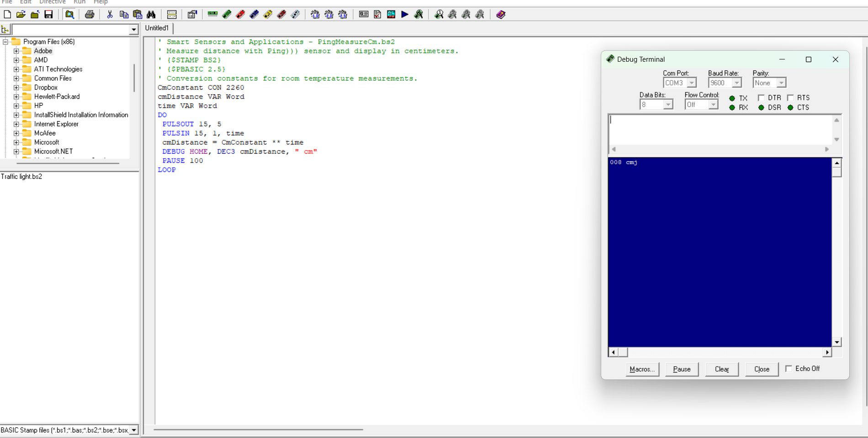Image resolution: width=868 pixels, height=438 pixels.
Task: Run the program with the blue play arrow
Action: pos(405,15)
